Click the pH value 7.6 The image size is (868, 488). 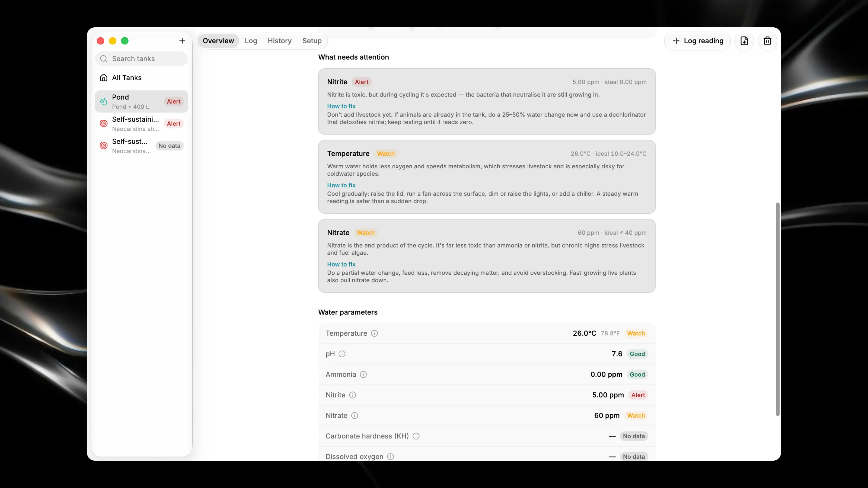617,354
